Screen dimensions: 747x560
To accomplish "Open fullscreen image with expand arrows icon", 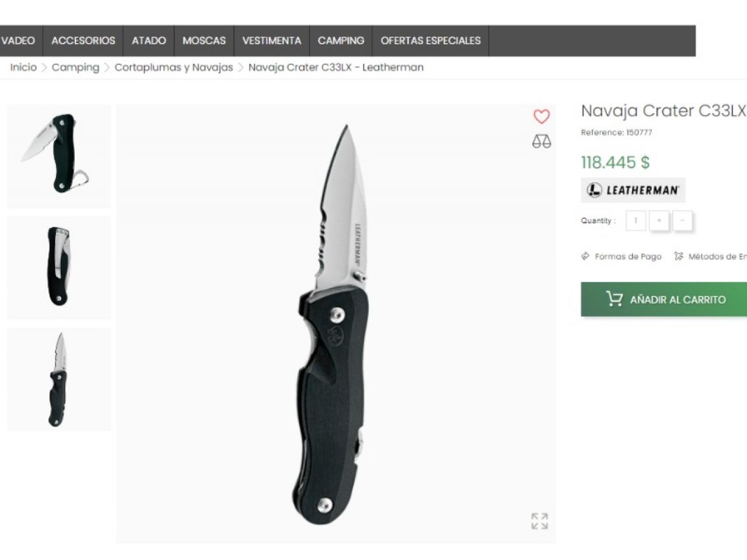I will [x=539, y=521].
